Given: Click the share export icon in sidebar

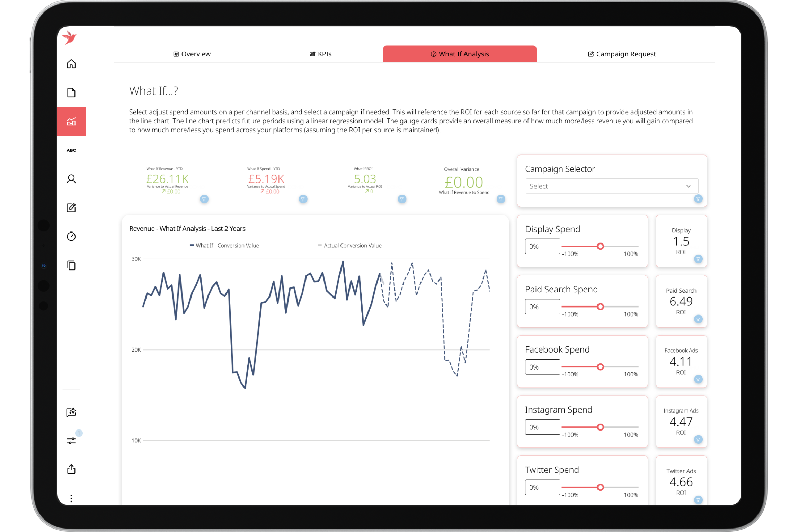Looking at the screenshot, I should coord(71,469).
